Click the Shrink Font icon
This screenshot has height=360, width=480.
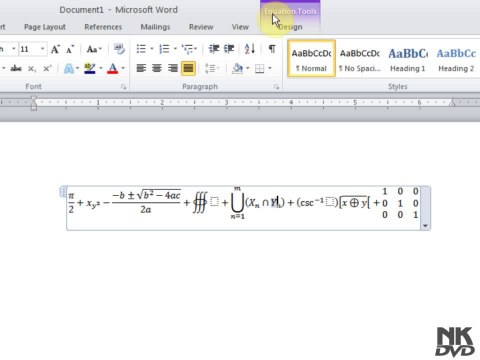pos(70,50)
